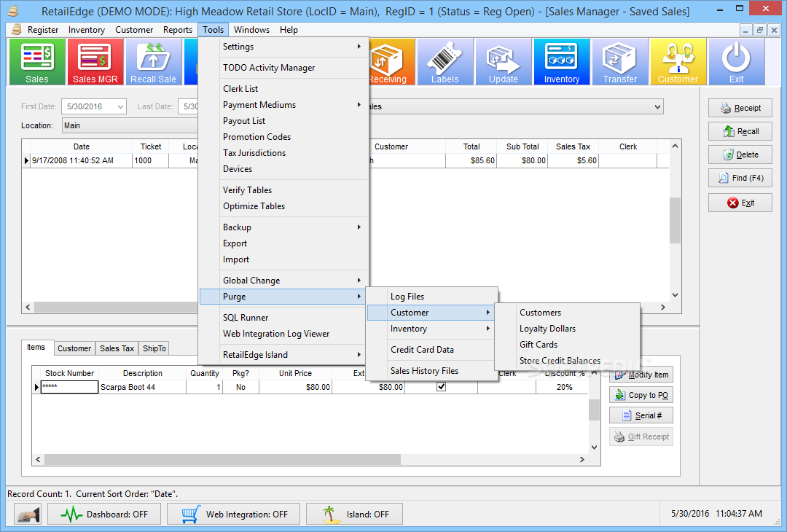Open the Sales MGR toolbar icon
The width and height of the screenshot is (787, 532).
[95, 62]
